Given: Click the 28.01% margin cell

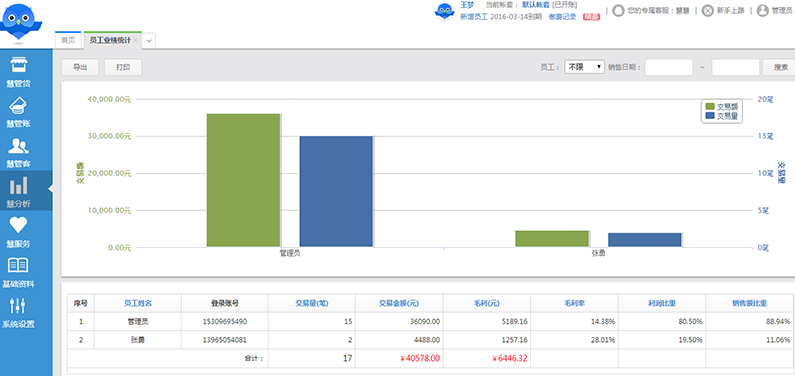Looking at the screenshot, I should pyautogui.click(x=574, y=340).
